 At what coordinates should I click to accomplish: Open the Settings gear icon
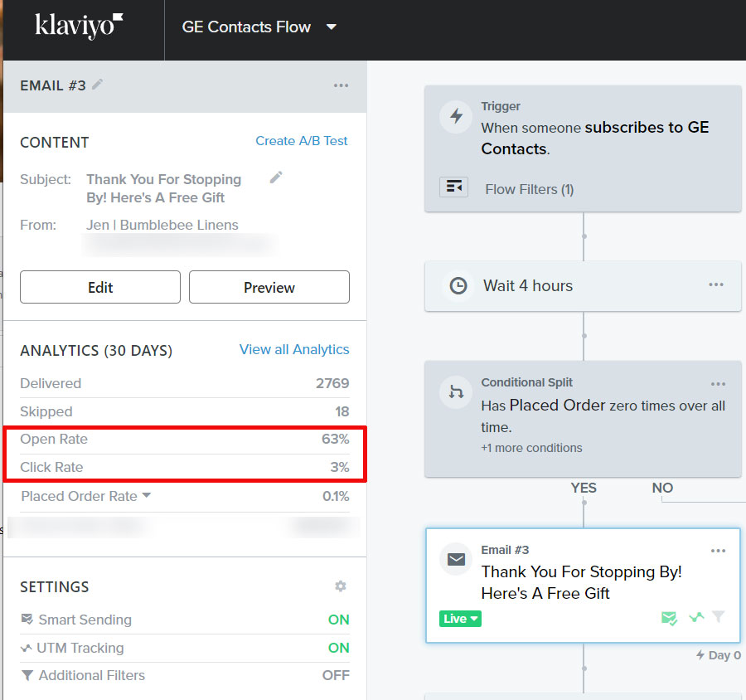[340, 586]
